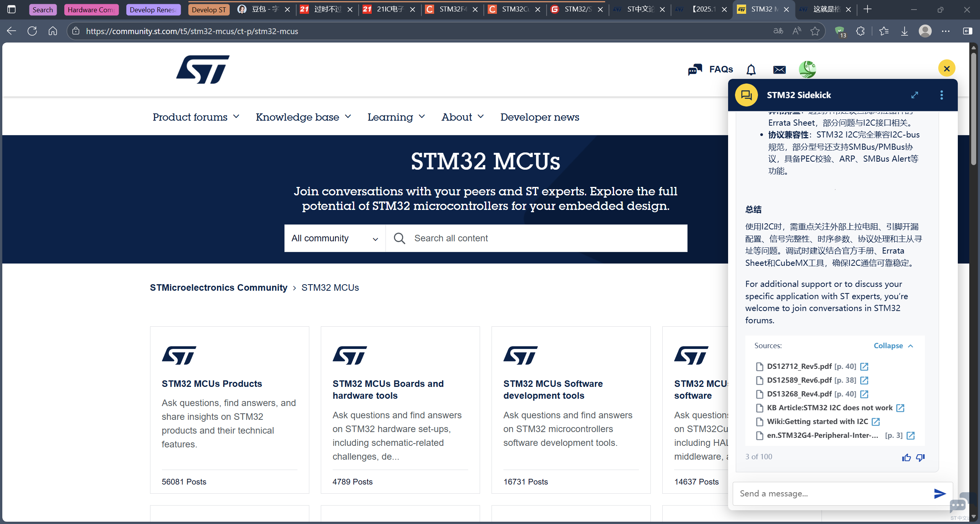980x524 pixels.
Task: Open the messages envelope icon
Action: pos(779,70)
